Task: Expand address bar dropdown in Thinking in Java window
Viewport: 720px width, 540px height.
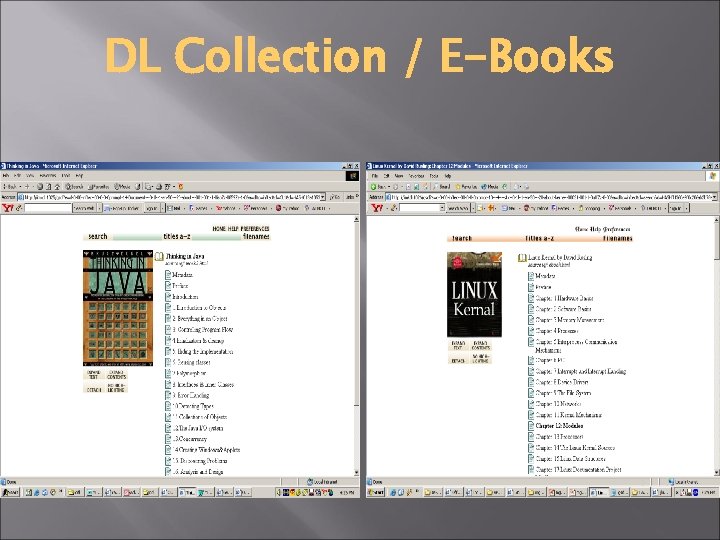Action: click(323, 197)
